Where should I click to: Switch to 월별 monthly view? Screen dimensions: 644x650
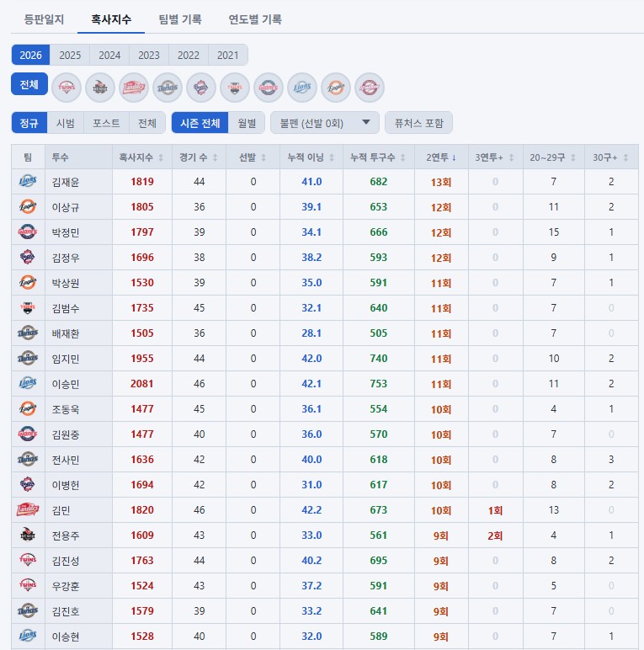pyautogui.click(x=247, y=123)
